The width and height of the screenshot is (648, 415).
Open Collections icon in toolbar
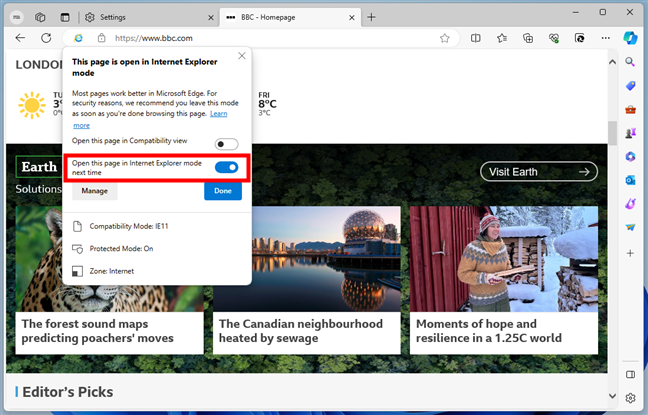(x=528, y=38)
